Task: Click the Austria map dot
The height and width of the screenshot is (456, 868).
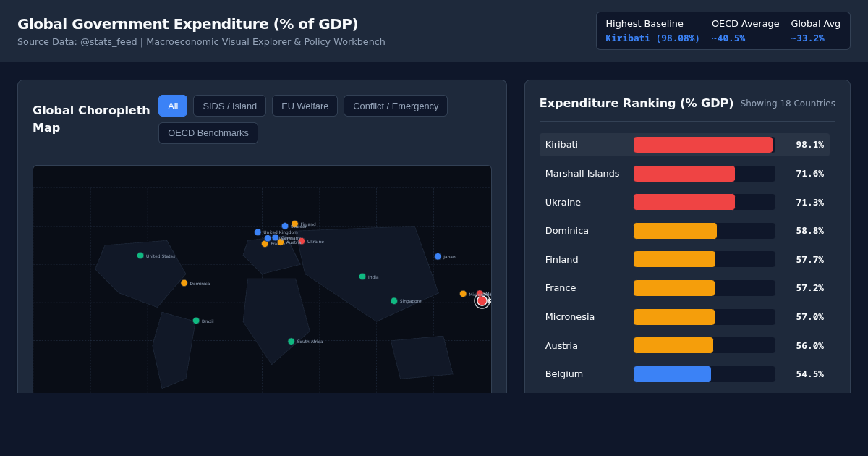Action: coord(281,242)
